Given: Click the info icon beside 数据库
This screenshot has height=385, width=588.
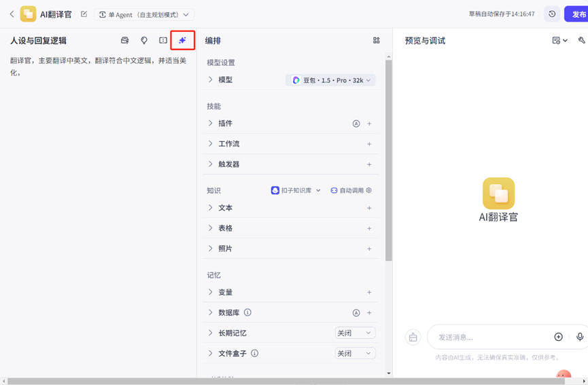Looking at the screenshot, I should click(x=247, y=312).
